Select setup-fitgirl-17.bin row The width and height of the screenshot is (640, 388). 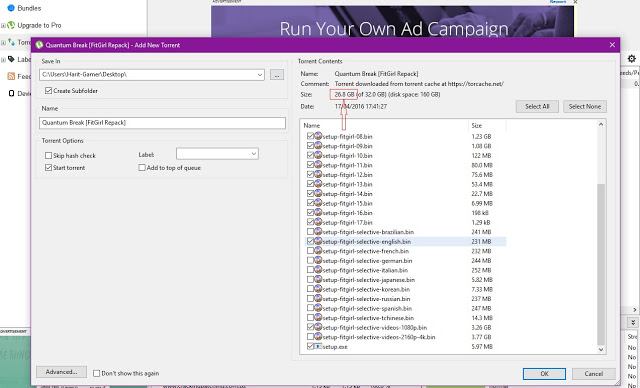click(406, 222)
